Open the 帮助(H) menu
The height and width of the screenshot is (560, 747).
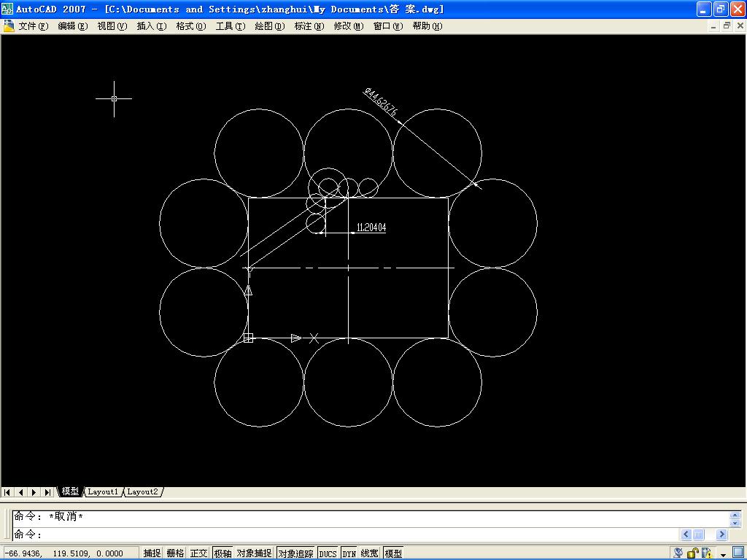point(427,26)
